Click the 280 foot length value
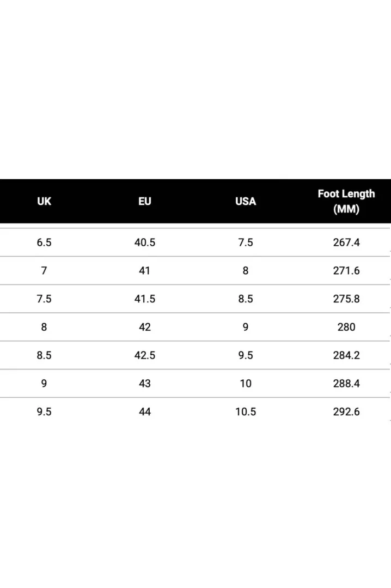Image resolution: width=391 pixels, height=588 pixels. (x=346, y=327)
